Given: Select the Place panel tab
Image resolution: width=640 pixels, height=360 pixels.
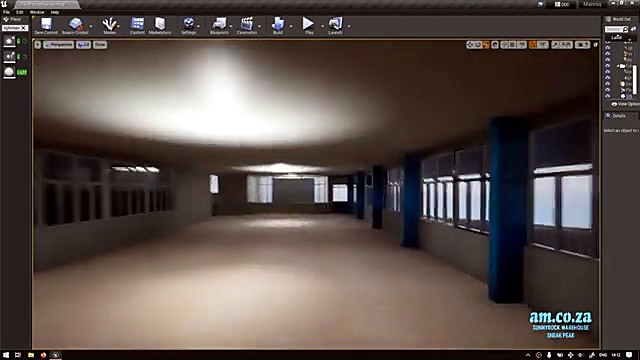Looking at the screenshot, I should pos(12,19).
